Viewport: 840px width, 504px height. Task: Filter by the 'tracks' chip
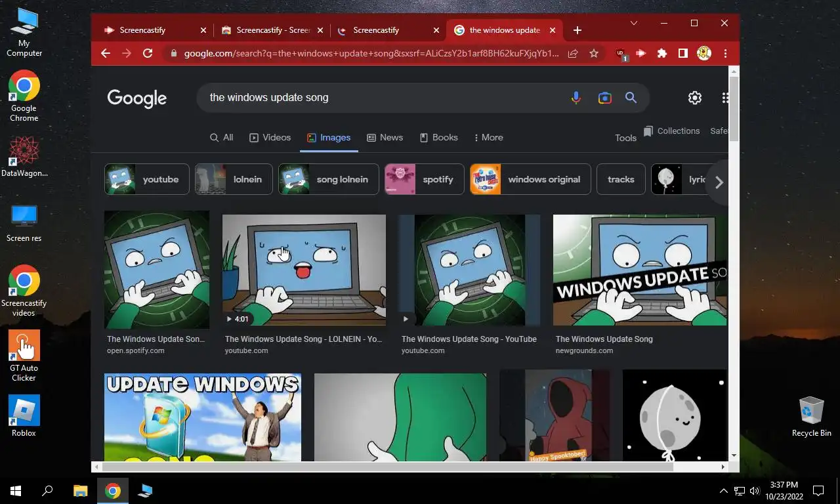[x=621, y=179]
